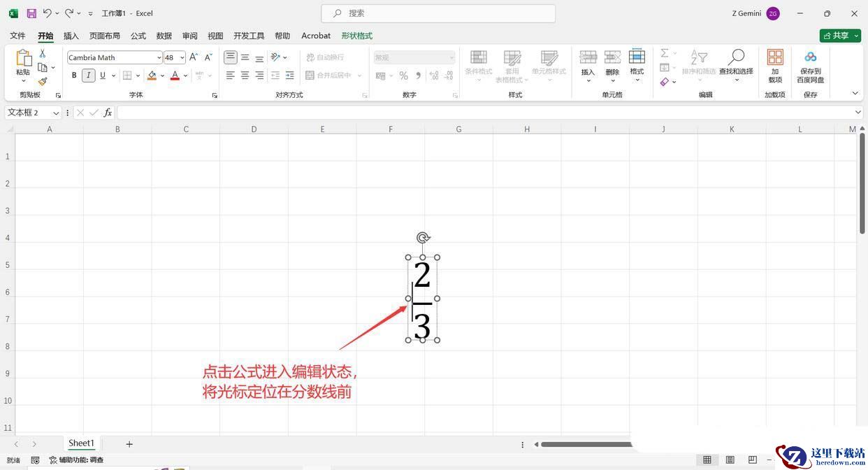Click the text orientation icon
The image size is (868, 470).
[275, 57]
